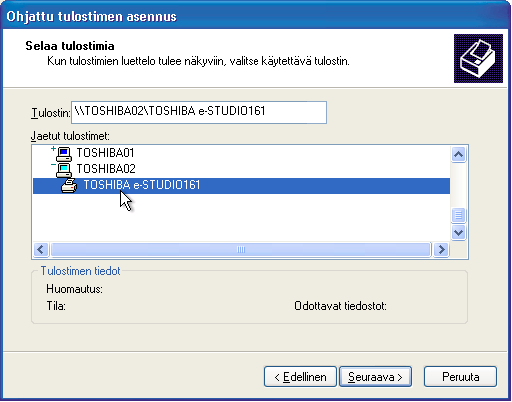The width and height of the screenshot is (512, 402).
Task: Click the horizontal scrollbar thumb
Action: [x=241, y=249]
